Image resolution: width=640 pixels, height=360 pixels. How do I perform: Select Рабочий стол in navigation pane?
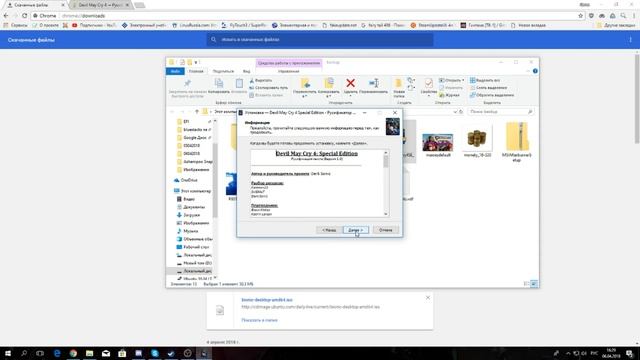coord(193,247)
